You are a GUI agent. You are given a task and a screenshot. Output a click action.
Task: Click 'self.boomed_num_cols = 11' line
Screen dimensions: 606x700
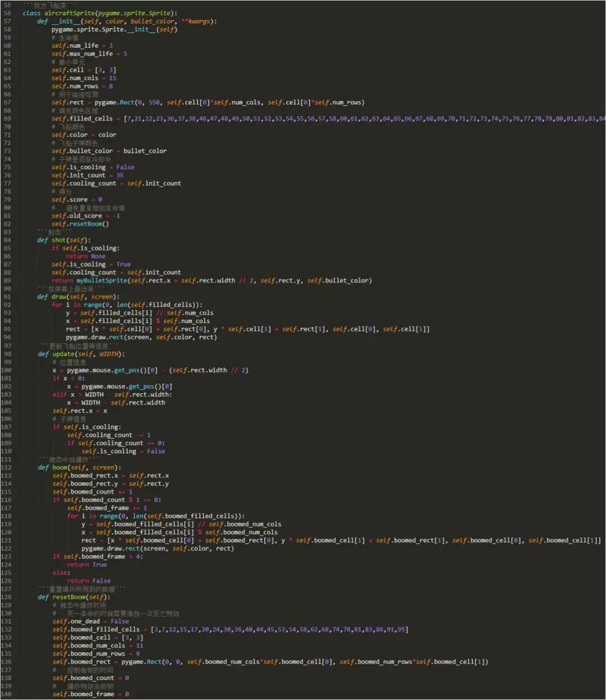click(x=98, y=646)
